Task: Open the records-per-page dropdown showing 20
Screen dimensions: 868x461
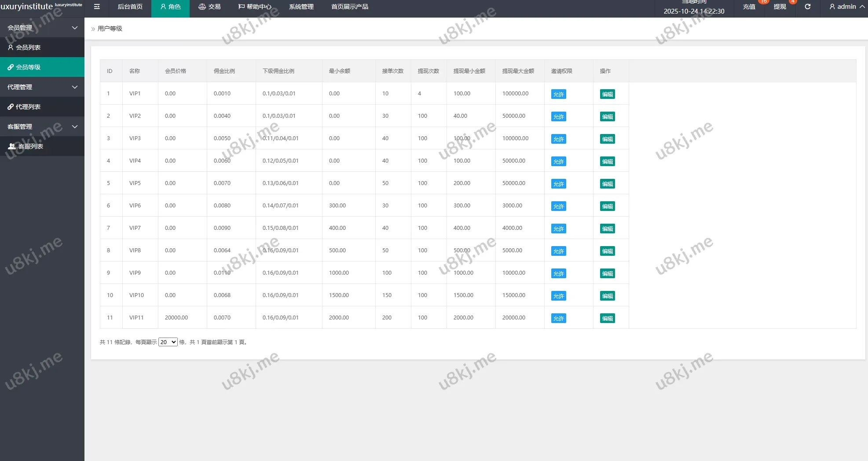Action: (168, 342)
